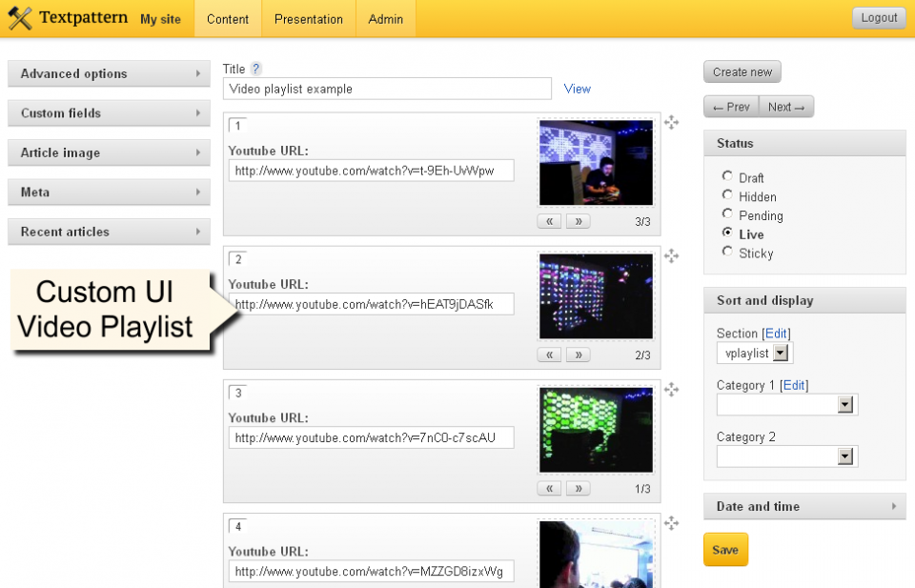This screenshot has width=915, height=588.
Task: Click the move handle icon on playlist item 4
Action: (672, 522)
